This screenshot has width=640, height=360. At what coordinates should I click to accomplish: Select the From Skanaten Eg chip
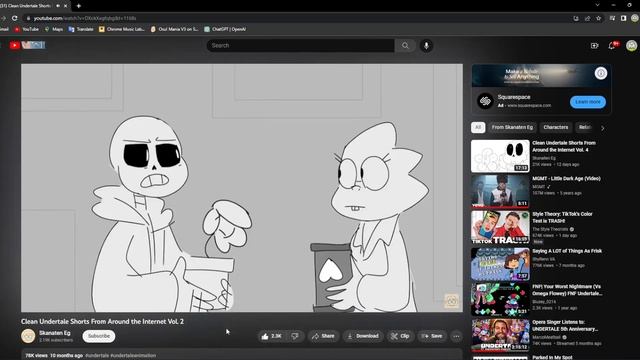(x=512, y=127)
